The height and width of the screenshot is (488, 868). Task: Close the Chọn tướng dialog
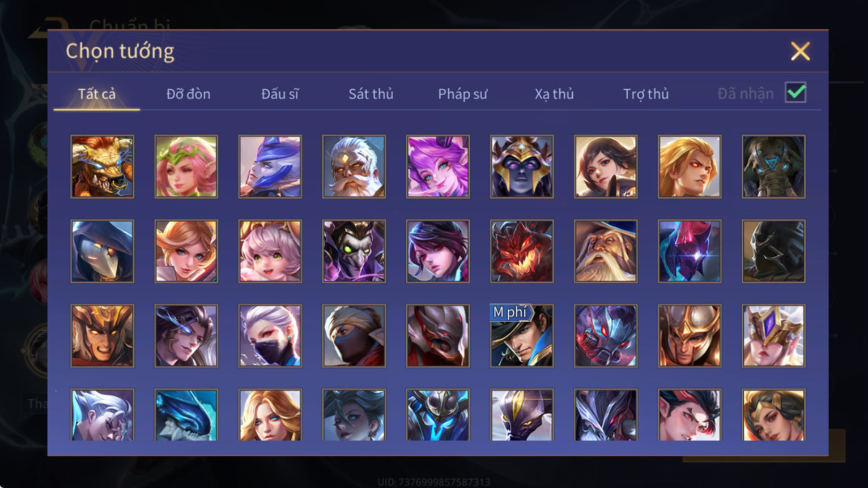(x=800, y=52)
